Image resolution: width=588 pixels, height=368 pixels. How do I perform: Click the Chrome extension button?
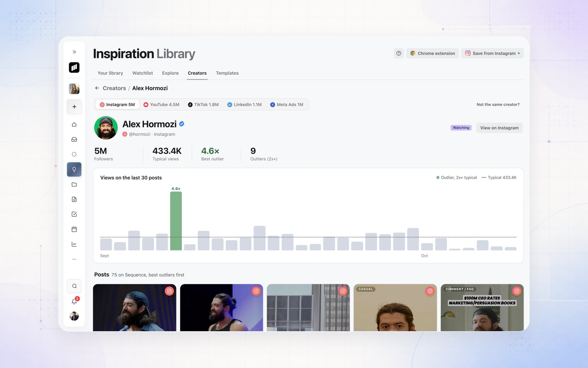click(x=433, y=53)
